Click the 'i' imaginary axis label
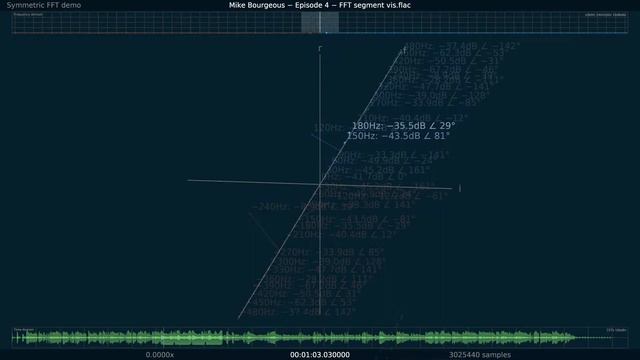Image resolution: width=640 pixels, height=360 pixels. (x=460, y=188)
